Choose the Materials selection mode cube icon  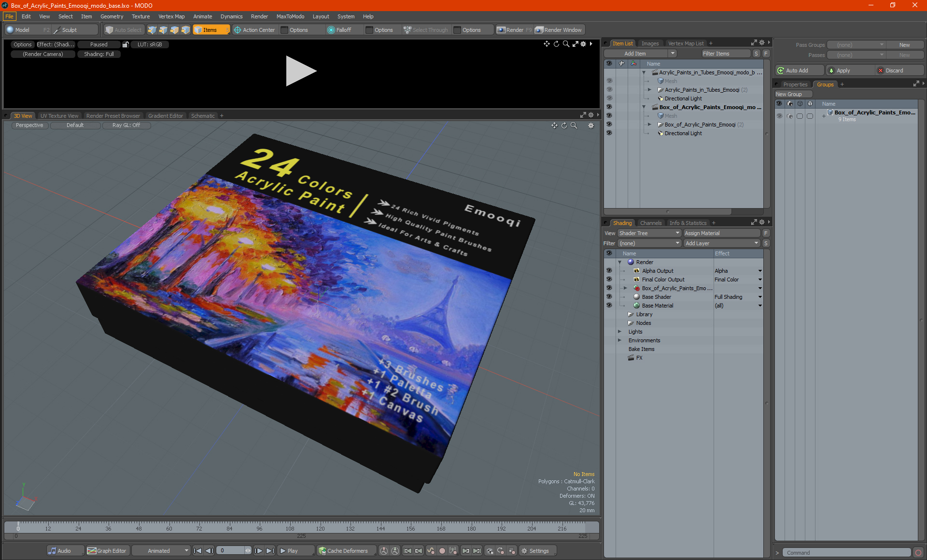[185, 30]
